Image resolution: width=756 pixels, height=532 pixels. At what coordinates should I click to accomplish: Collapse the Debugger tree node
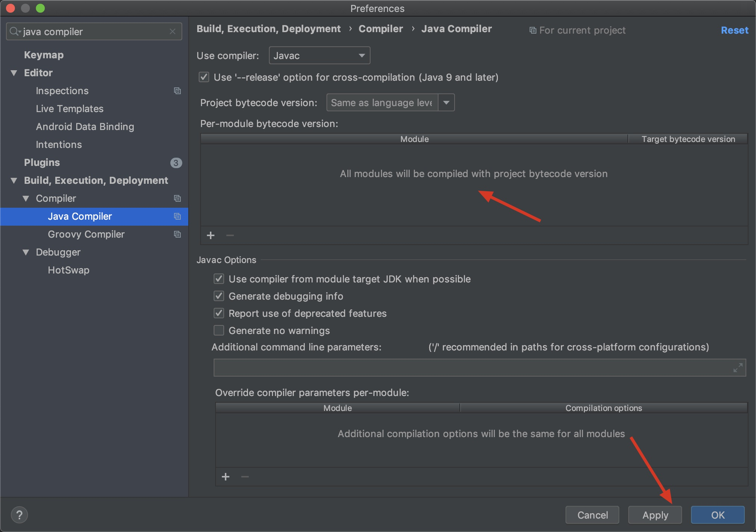coord(26,252)
